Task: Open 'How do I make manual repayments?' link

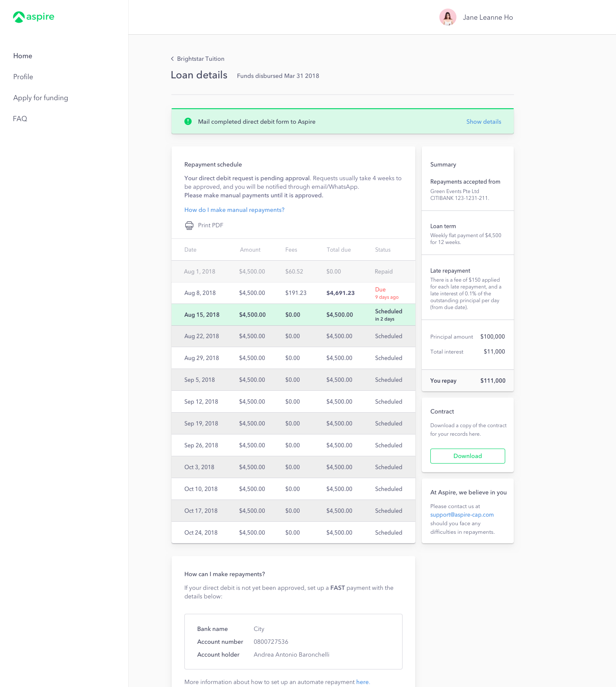Action: 234,210
